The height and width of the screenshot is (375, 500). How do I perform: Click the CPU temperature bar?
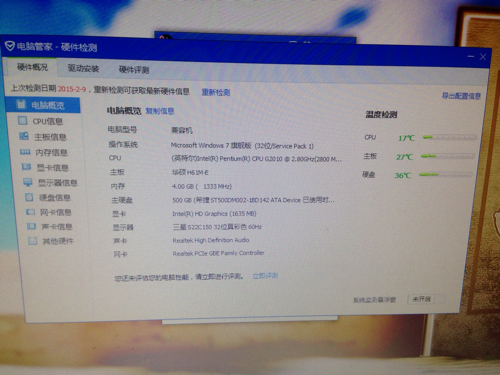click(449, 137)
